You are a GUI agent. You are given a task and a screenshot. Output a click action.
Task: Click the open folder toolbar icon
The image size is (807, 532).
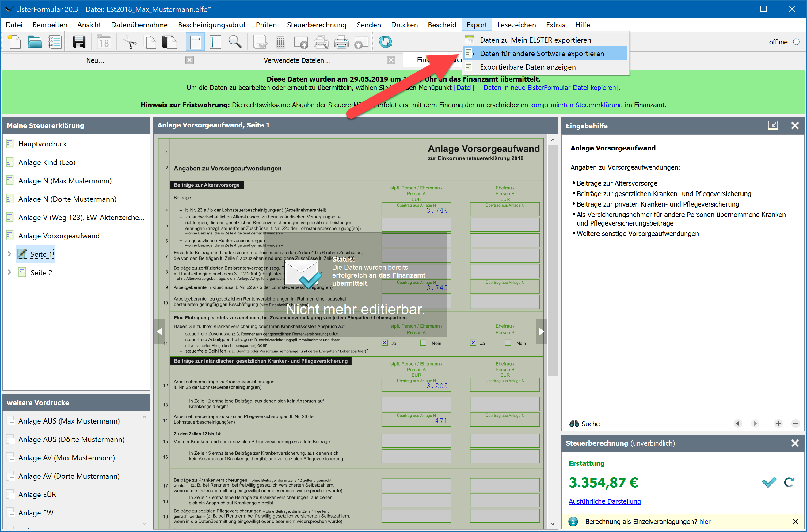[x=35, y=42]
